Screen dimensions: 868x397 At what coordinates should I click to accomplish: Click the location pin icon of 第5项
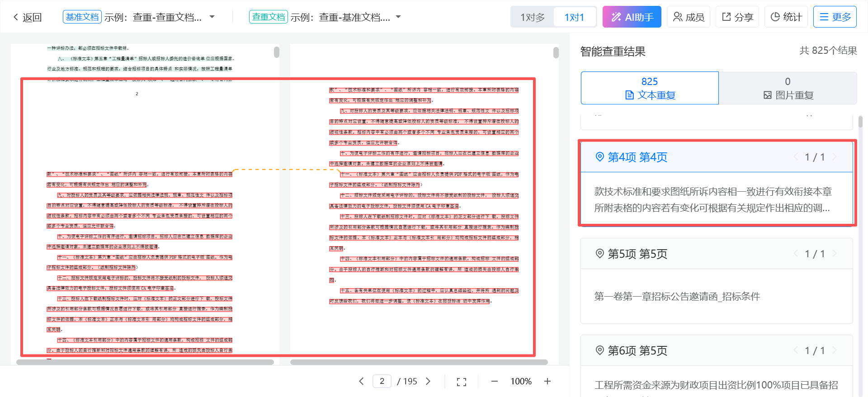point(599,254)
